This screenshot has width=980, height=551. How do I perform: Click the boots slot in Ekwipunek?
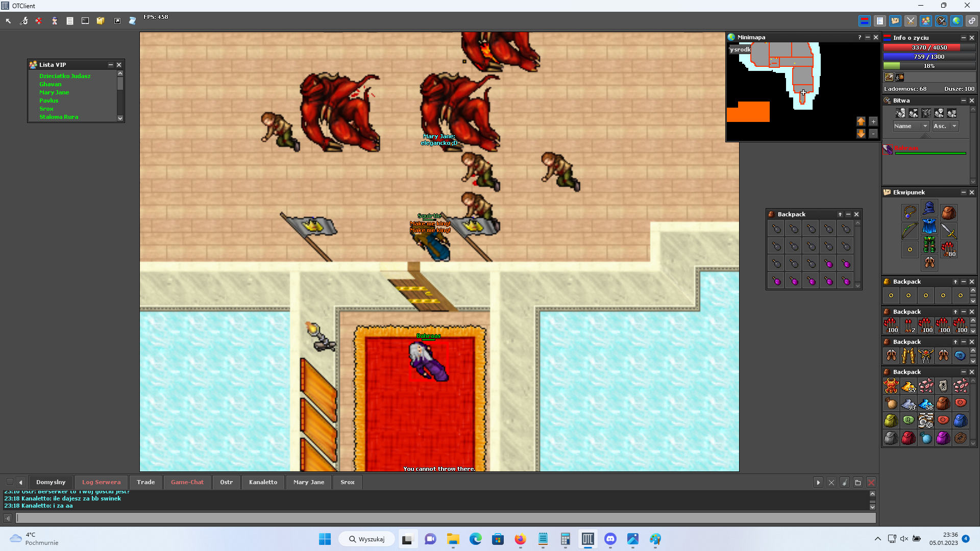(x=929, y=263)
